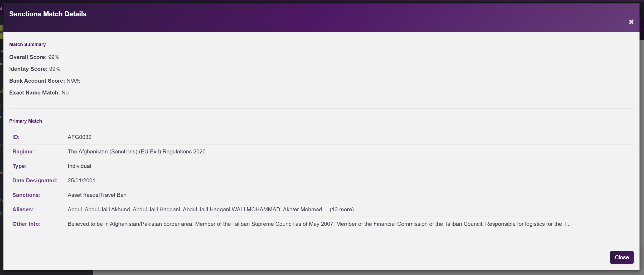Select the Primary Match heading
The image size is (644, 275).
coord(26,121)
